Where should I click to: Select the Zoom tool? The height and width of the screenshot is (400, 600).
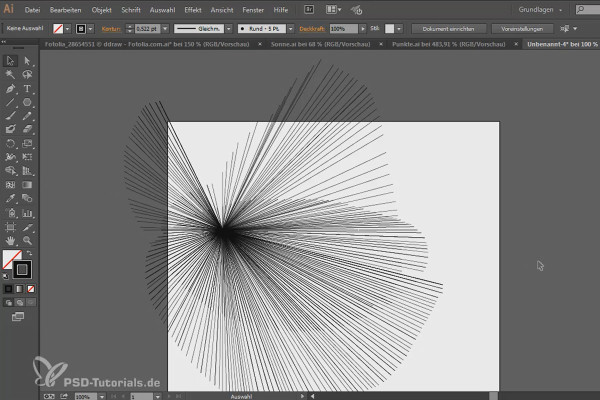(27, 240)
